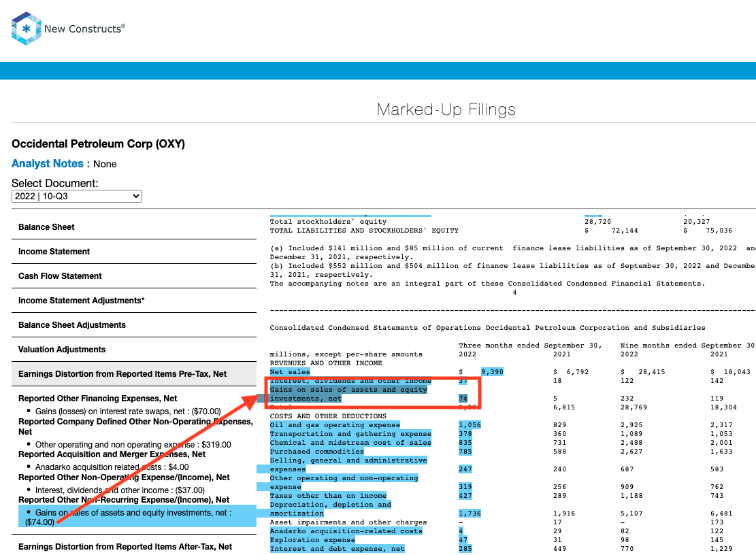Click highlighted 1,056 value
This screenshot has height=555, width=756.
coord(470,425)
